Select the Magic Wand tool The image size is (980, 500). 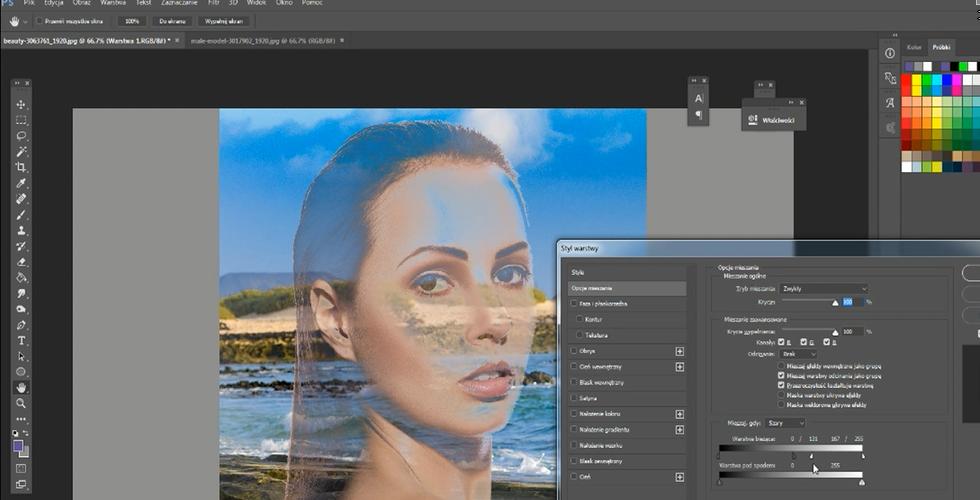[21, 151]
